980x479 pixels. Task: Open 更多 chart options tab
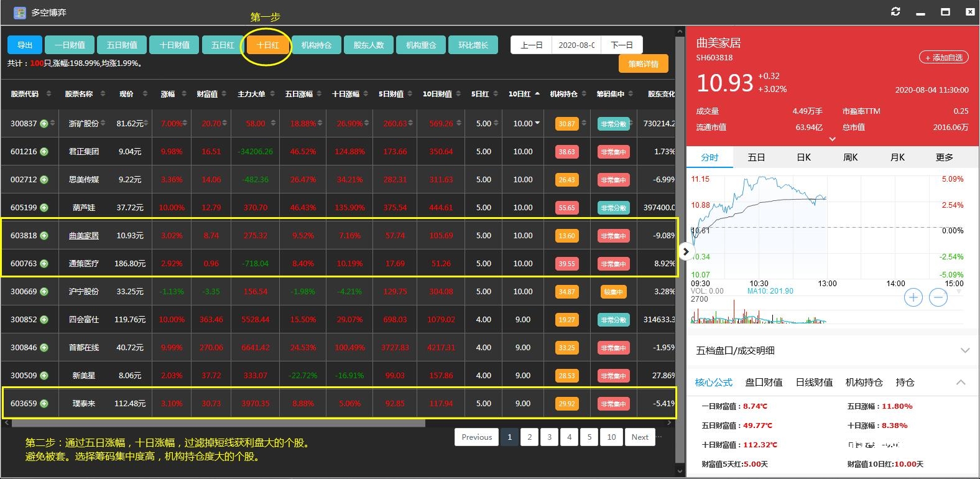[x=944, y=157]
